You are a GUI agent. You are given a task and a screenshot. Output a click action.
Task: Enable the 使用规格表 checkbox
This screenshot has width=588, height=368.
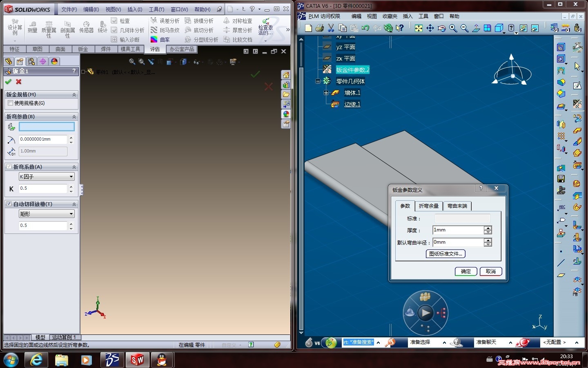point(10,103)
